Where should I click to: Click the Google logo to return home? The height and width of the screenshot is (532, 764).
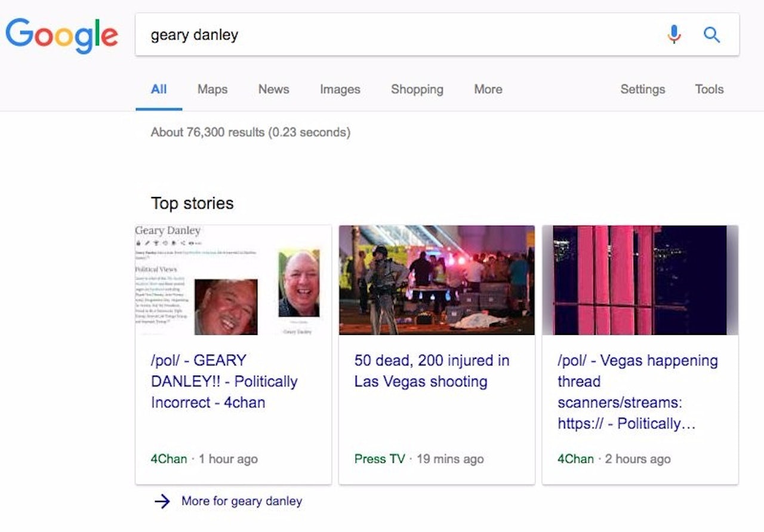coord(61,35)
